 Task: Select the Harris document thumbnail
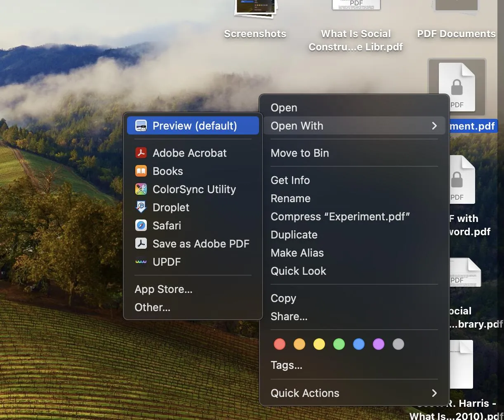click(x=461, y=364)
